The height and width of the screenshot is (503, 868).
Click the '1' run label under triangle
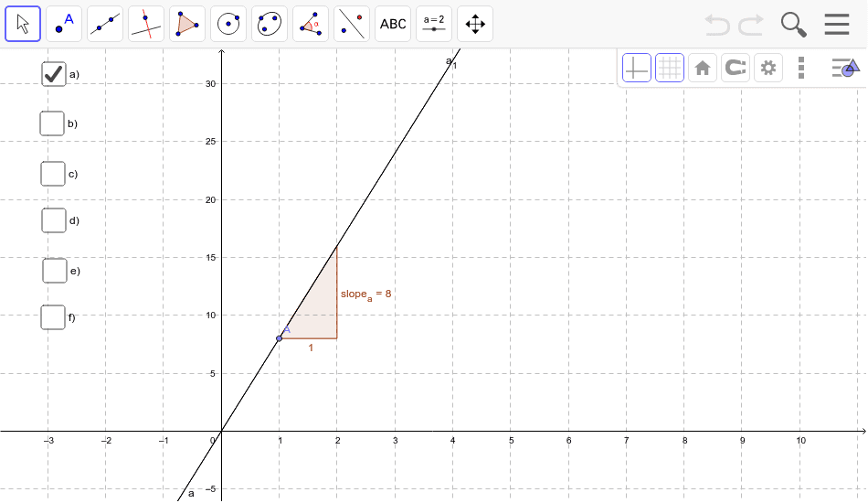click(311, 348)
